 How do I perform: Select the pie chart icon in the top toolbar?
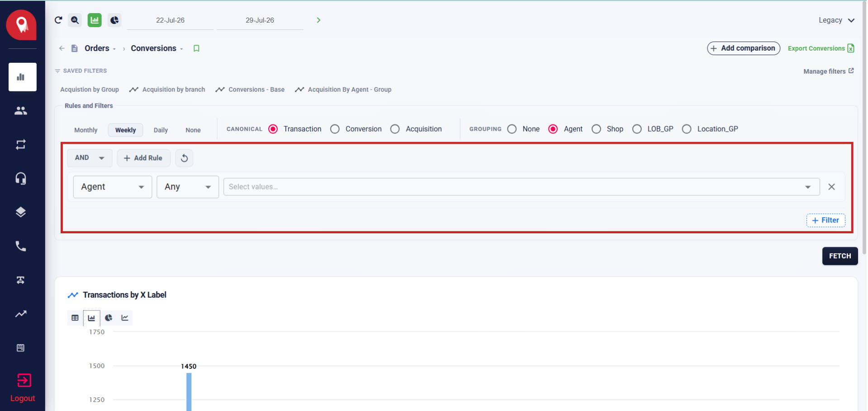114,20
